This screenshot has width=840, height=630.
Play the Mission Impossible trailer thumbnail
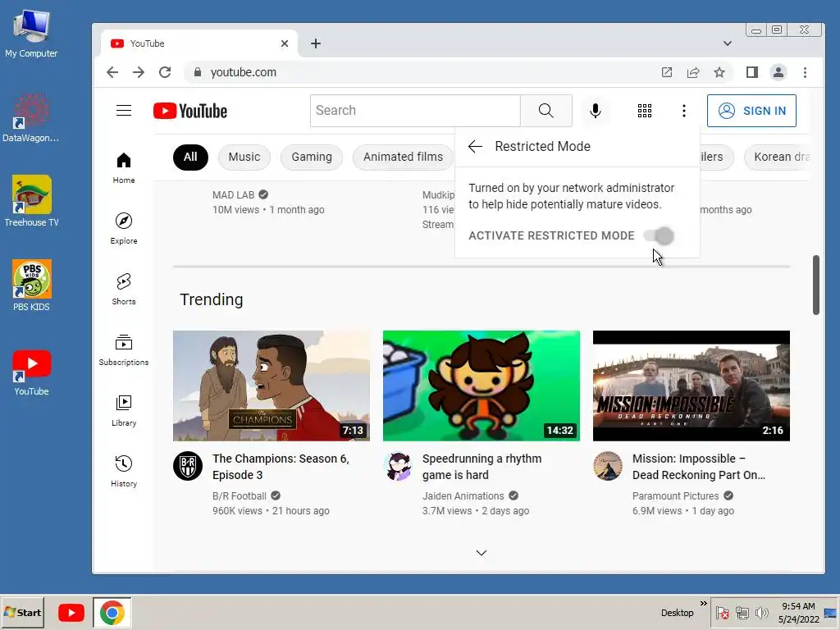pyautogui.click(x=691, y=386)
